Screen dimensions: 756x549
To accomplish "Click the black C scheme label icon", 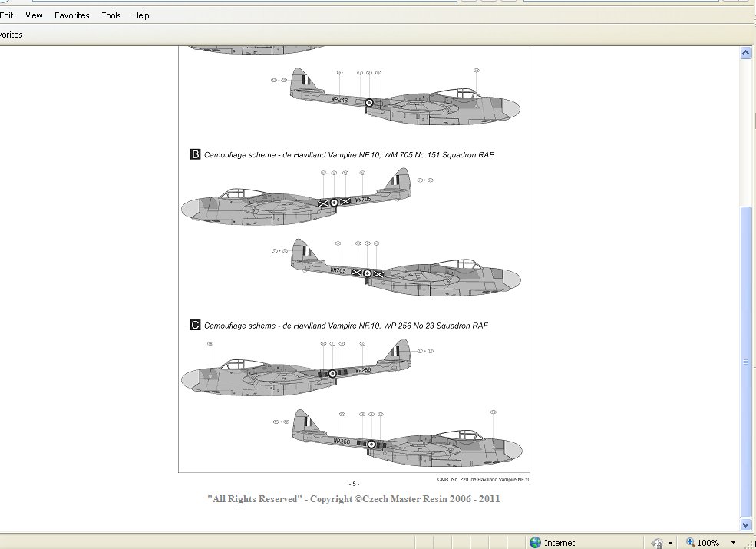I will click(x=195, y=325).
